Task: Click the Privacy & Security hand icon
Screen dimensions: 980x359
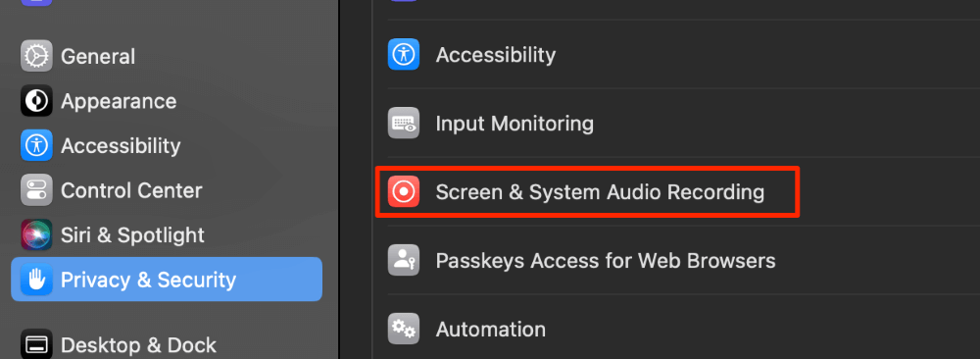Action: [36, 280]
